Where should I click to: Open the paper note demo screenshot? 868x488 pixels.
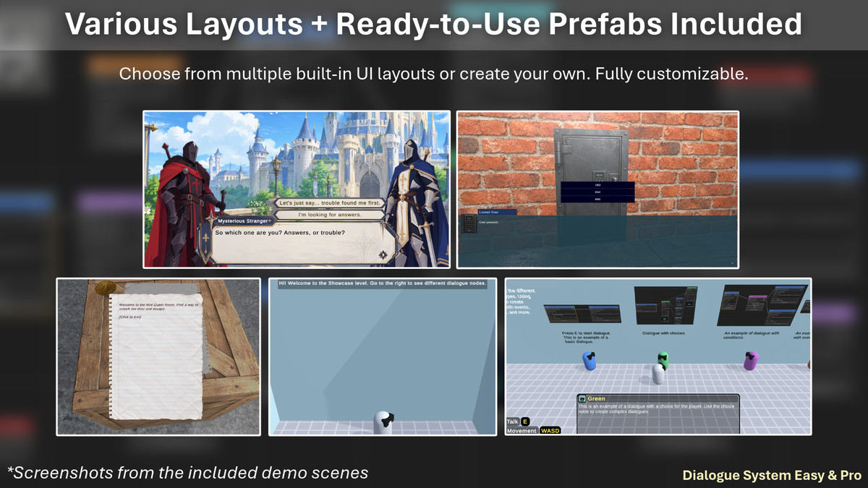tap(158, 356)
